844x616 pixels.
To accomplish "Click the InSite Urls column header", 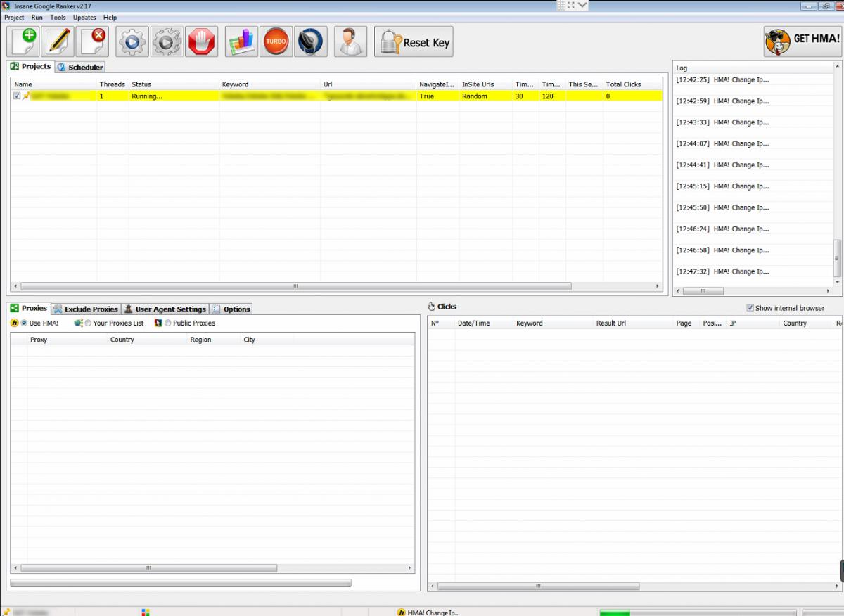I will (485, 84).
